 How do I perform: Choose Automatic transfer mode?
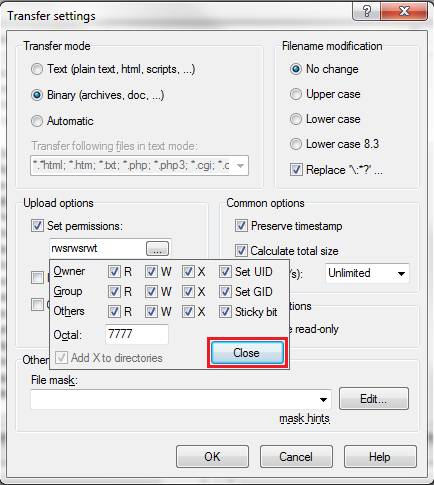(x=37, y=121)
